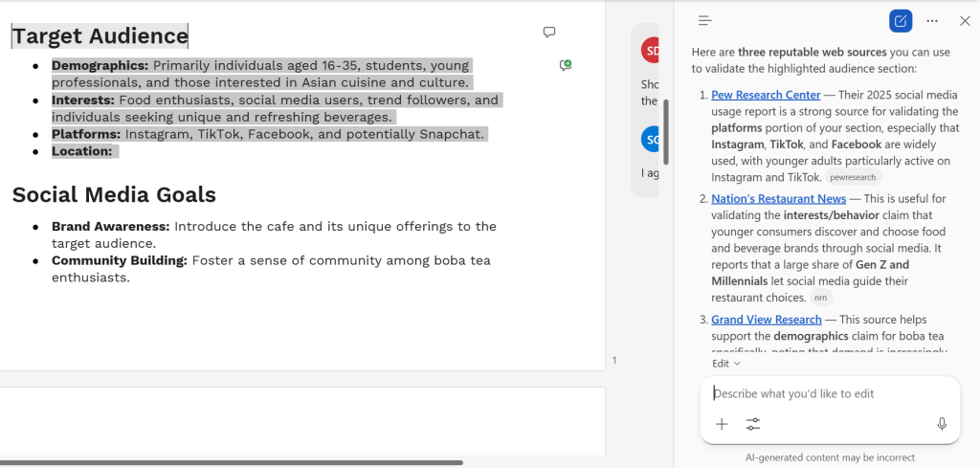Click the 'Location:' bold label
Image resolution: width=980 pixels, height=468 pixels.
[x=82, y=151]
